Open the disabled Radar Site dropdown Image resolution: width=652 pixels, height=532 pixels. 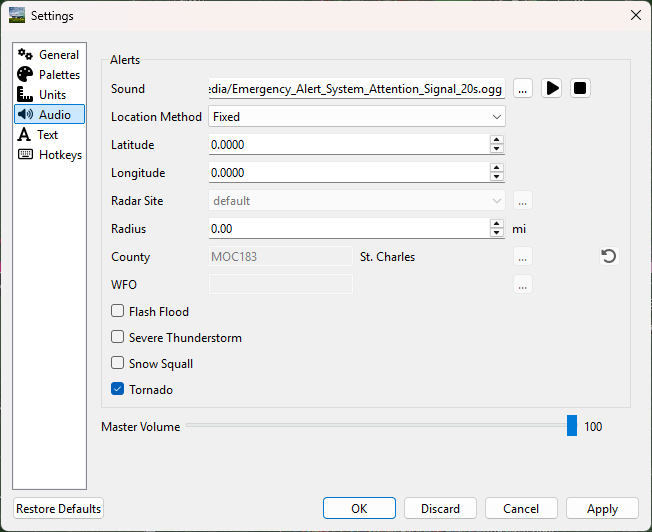coord(357,201)
